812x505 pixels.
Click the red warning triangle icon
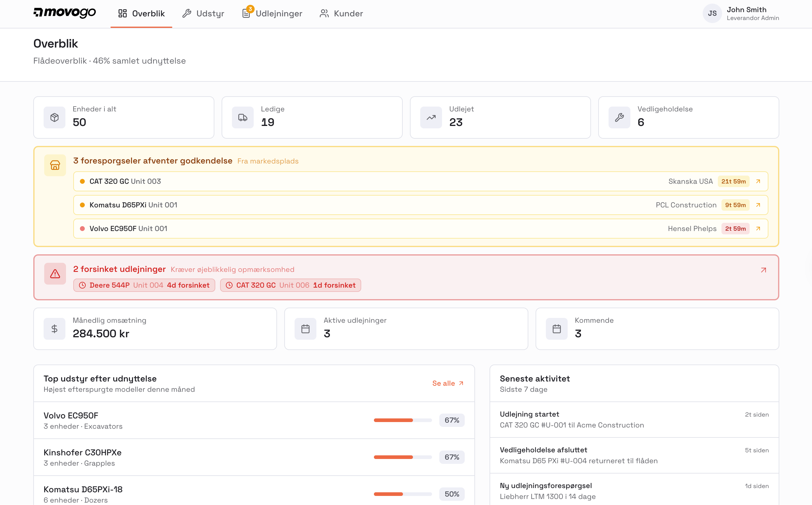(55, 274)
